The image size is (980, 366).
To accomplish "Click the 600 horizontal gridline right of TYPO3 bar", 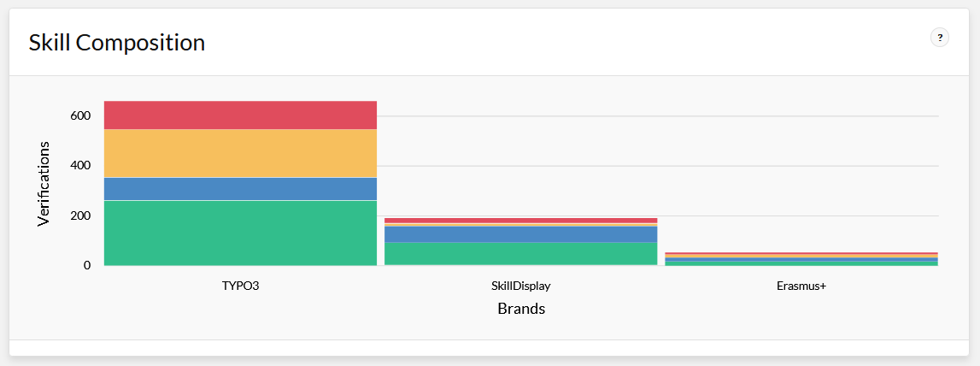I will (658, 115).
